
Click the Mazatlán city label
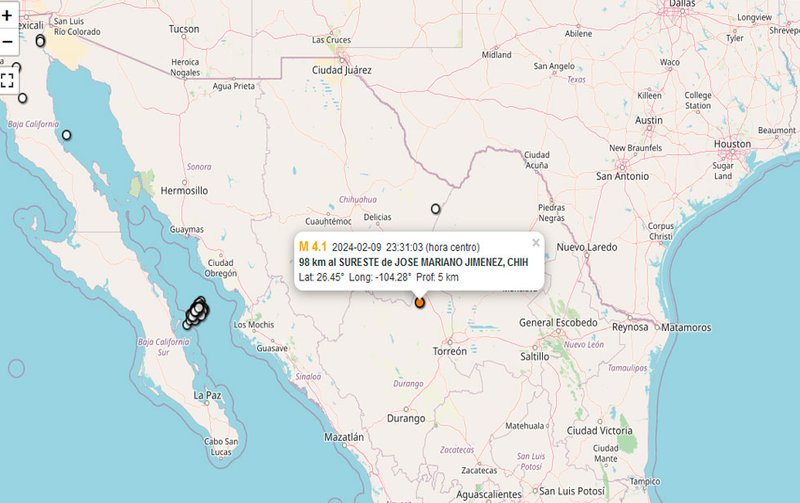click(344, 437)
